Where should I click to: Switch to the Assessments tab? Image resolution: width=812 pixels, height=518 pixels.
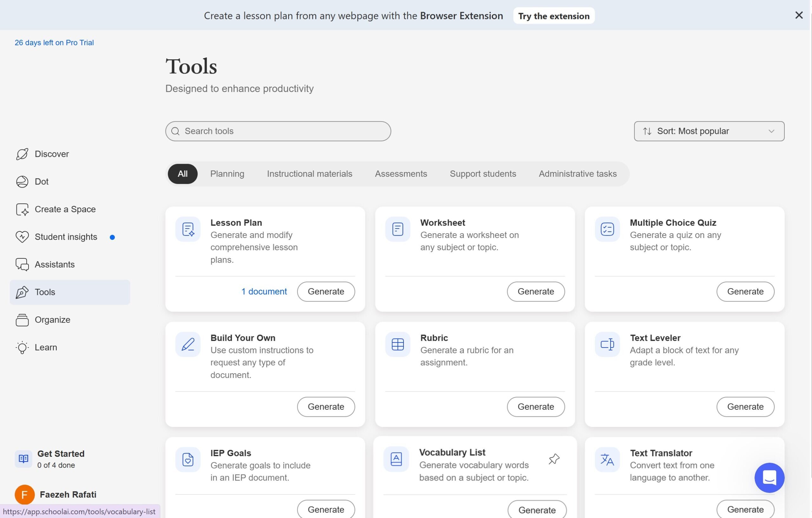[401, 174]
